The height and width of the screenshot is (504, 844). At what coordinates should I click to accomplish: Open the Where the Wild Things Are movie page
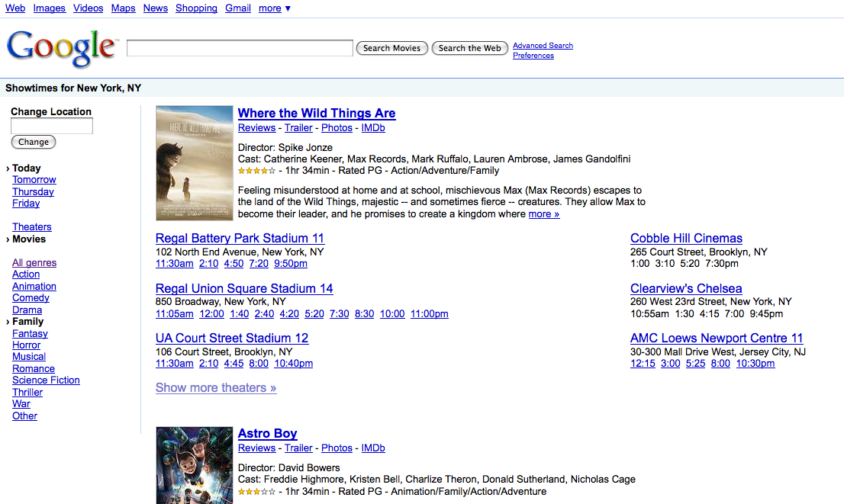[x=316, y=113]
